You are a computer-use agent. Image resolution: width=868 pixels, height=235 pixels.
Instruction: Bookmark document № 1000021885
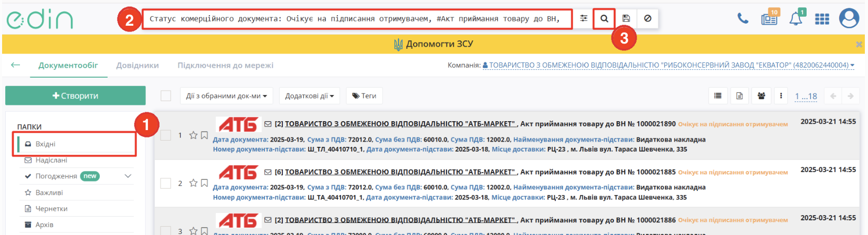(205, 183)
